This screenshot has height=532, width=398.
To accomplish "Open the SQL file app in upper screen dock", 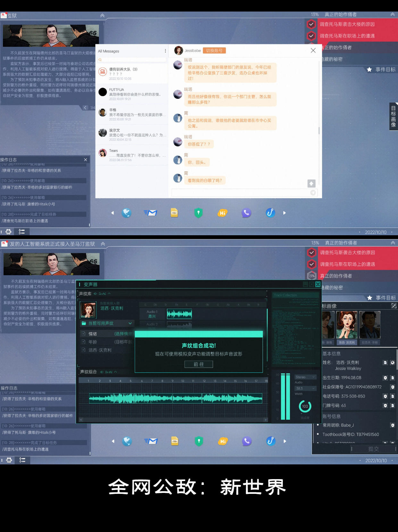I will [x=174, y=213].
